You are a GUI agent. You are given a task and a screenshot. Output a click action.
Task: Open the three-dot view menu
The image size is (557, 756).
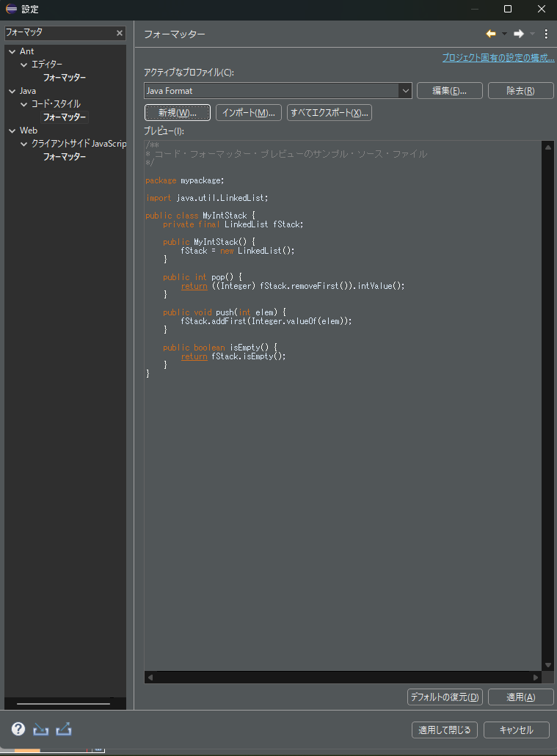pyautogui.click(x=546, y=34)
